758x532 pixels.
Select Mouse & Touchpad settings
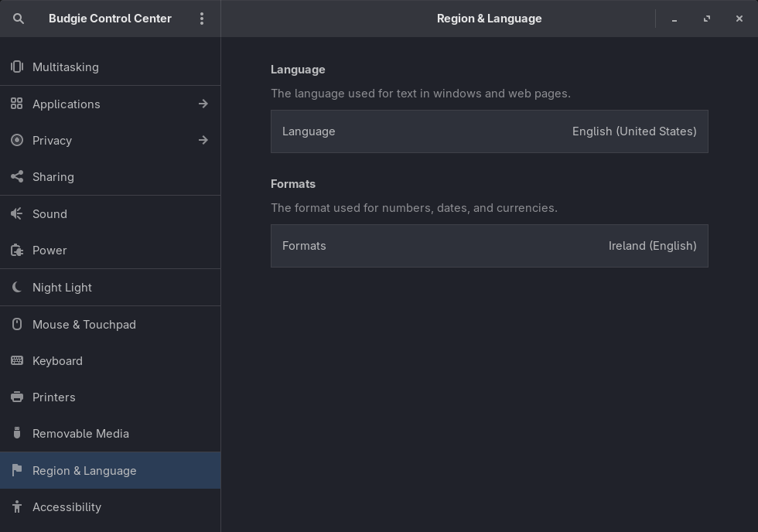[84, 325]
